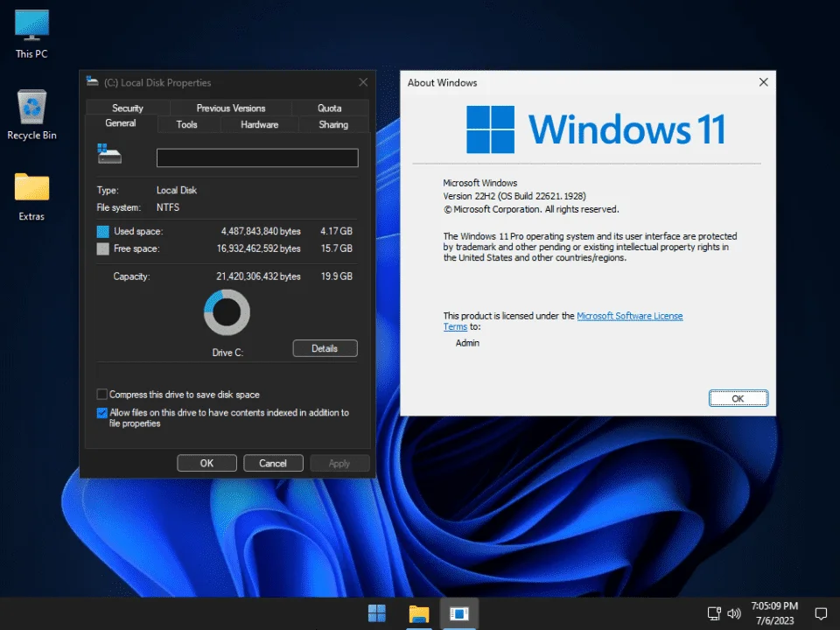Open volume control in system tray
840x630 pixels.
click(734, 613)
